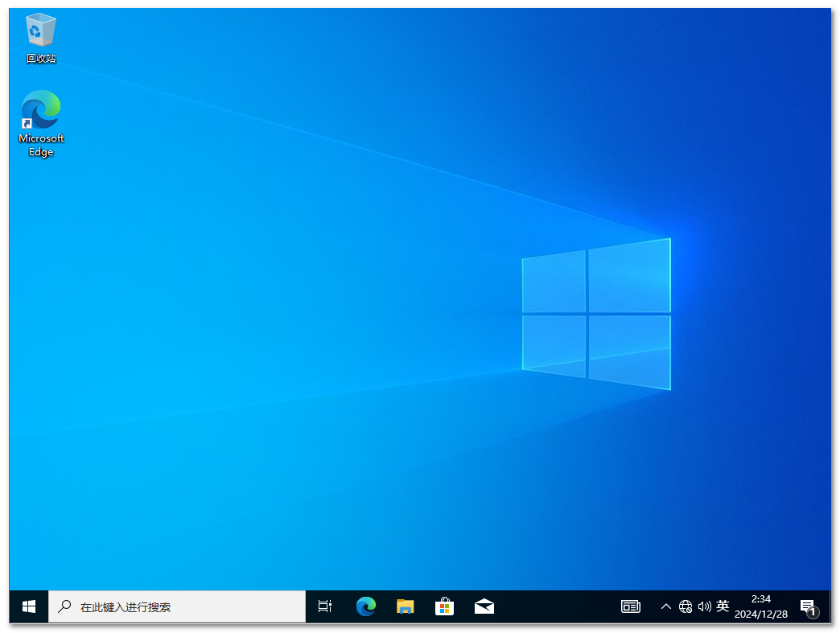Switch the input language indicator 英
This screenshot has height=633, width=840.
pyautogui.click(x=723, y=606)
